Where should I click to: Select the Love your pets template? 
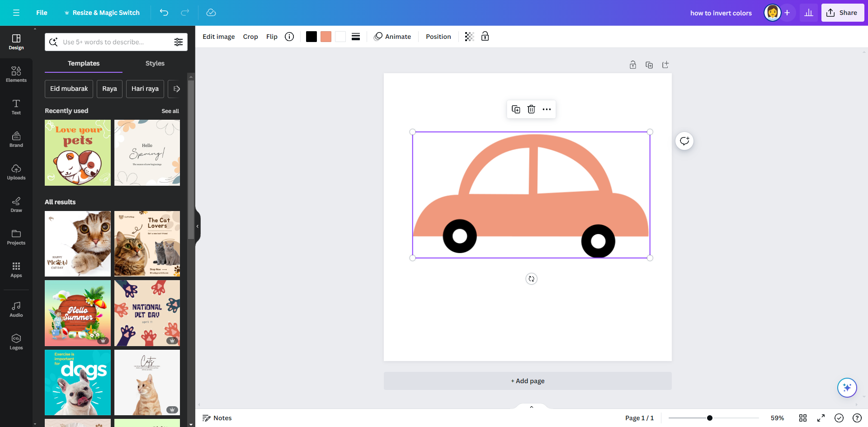click(78, 153)
